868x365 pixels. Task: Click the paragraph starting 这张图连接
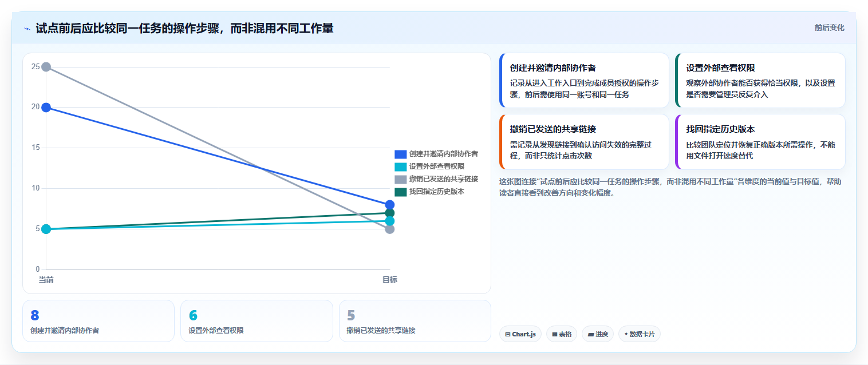(x=670, y=187)
